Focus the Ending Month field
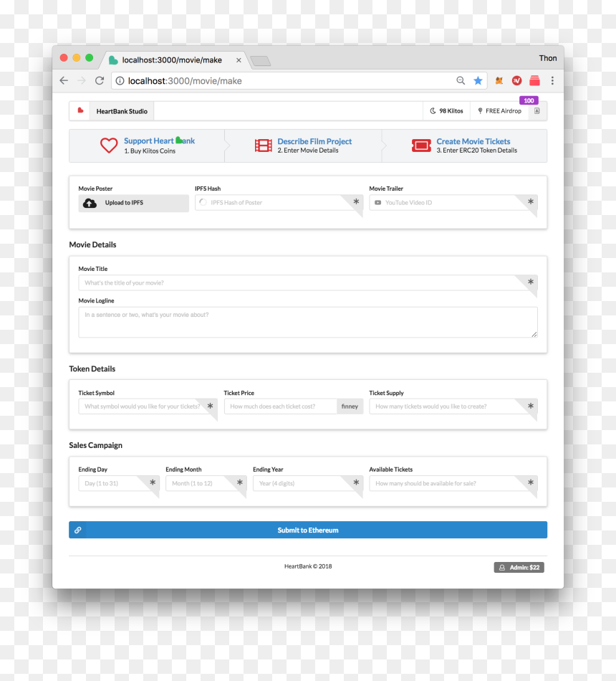Screen dimensions: 616x681 pos(206,483)
